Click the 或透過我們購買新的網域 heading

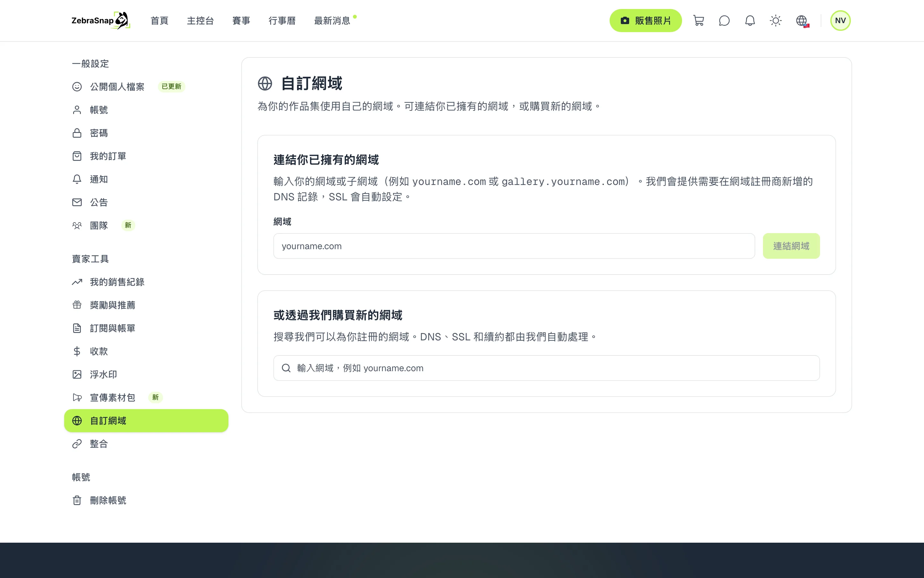coord(338,315)
